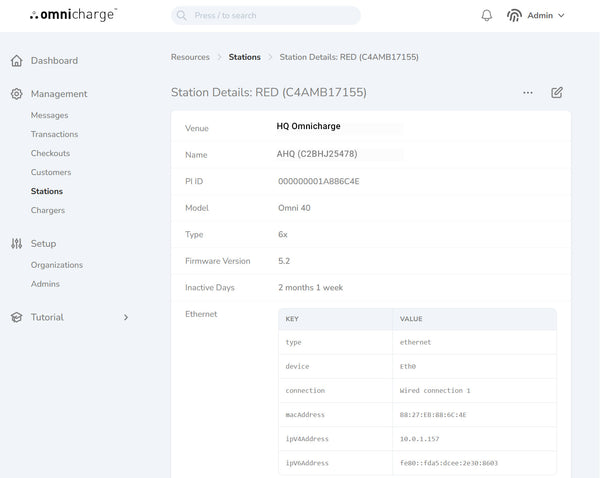
Task: Click Stations breadcrumb link
Action: [x=245, y=57]
